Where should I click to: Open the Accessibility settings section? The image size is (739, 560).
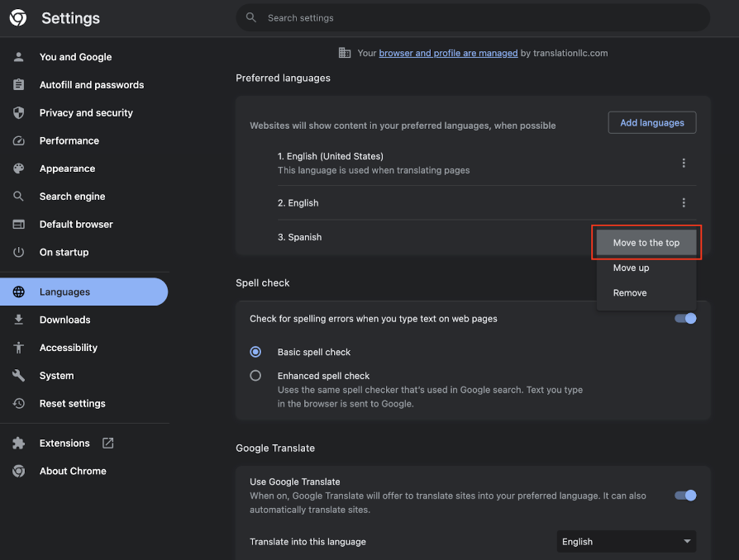(69, 347)
